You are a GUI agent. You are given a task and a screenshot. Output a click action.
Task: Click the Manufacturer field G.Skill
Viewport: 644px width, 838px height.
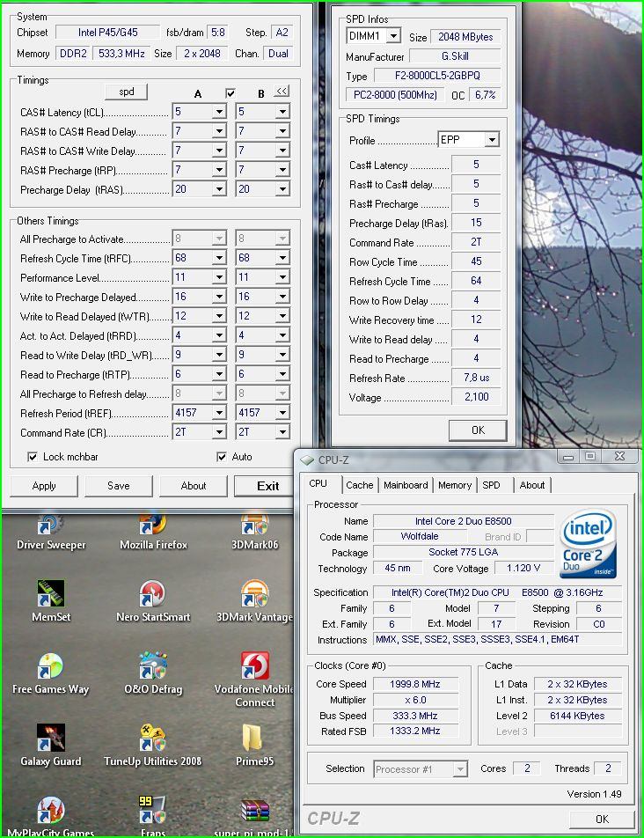click(455, 56)
